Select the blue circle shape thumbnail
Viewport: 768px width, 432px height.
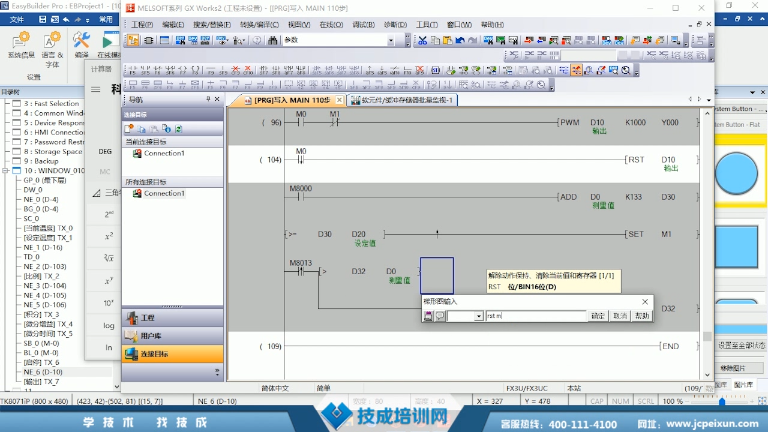736,173
